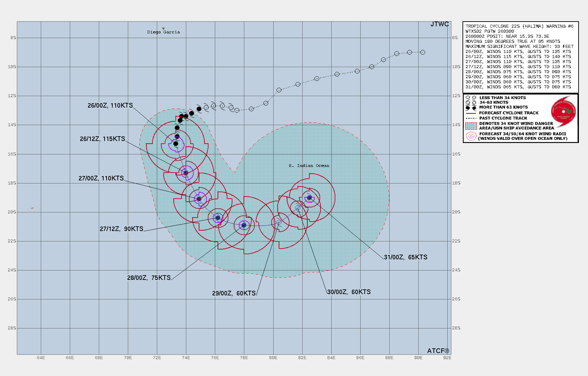Click the 34 knot danger area swatch

point(471,126)
